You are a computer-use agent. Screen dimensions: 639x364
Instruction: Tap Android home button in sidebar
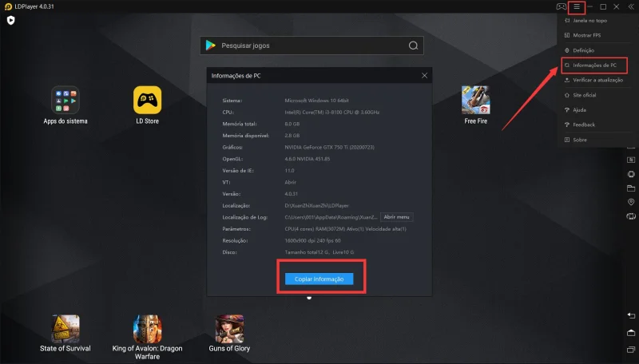[x=631, y=333]
